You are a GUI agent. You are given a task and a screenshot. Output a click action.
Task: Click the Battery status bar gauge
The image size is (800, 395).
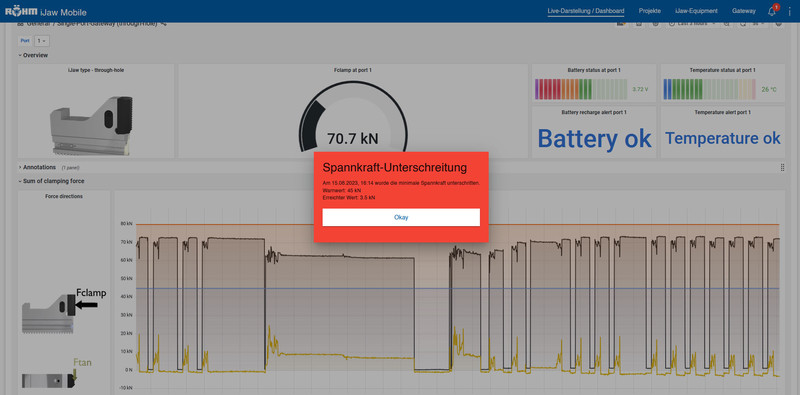click(581, 89)
